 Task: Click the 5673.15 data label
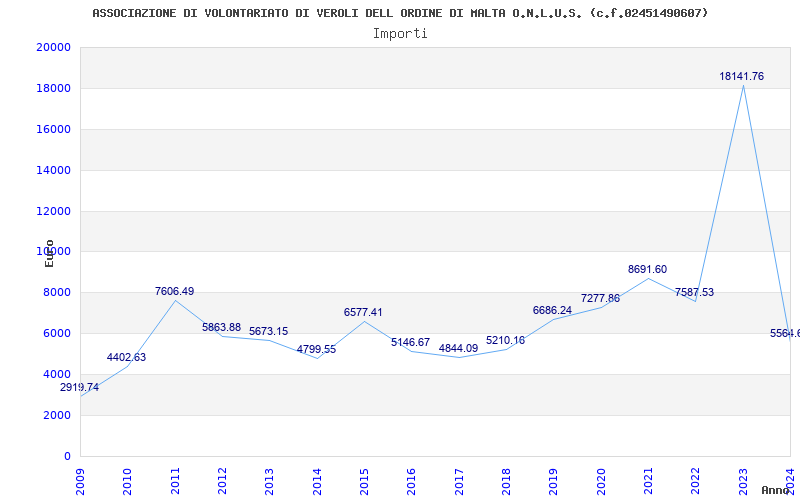(268, 331)
